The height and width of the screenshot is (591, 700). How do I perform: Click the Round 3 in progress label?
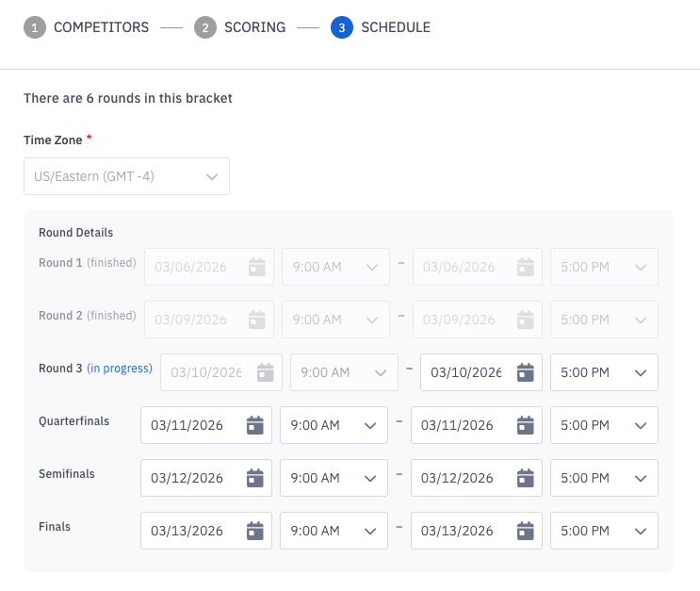click(120, 369)
